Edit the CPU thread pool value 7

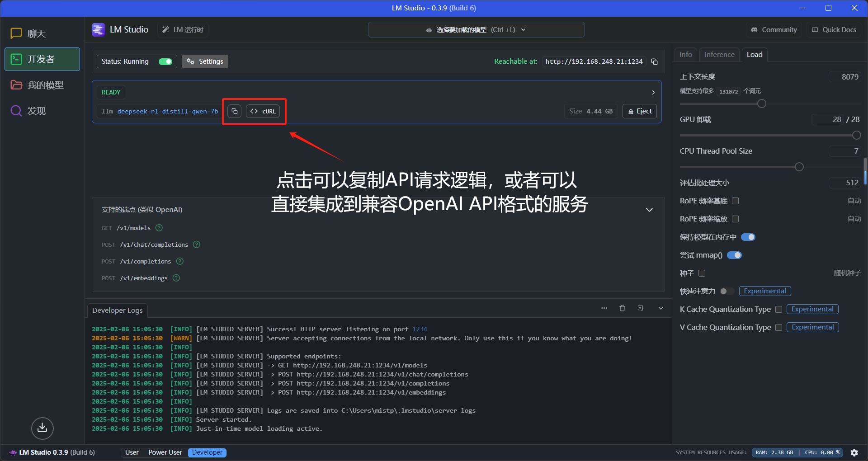[x=844, y=151]
